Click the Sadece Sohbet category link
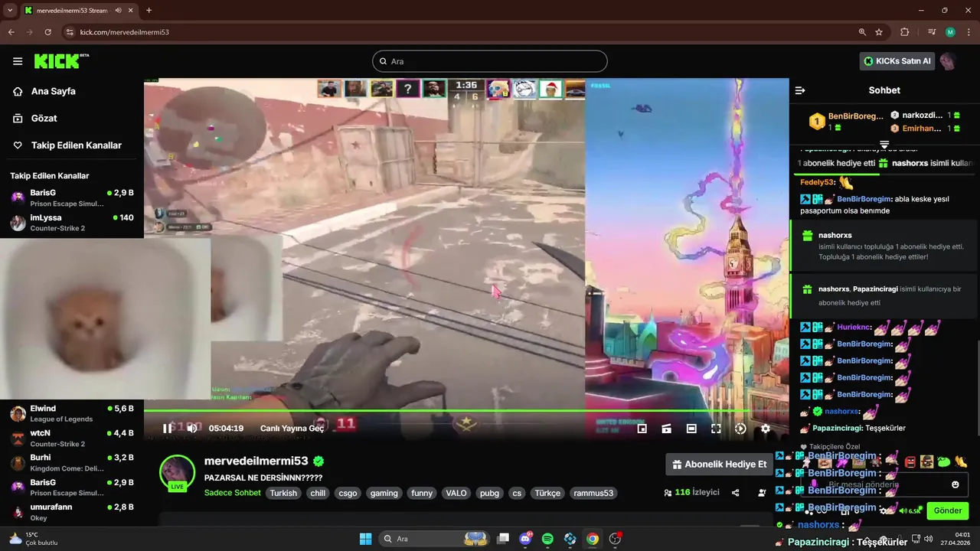980x551 pixels. coord(233,493)
